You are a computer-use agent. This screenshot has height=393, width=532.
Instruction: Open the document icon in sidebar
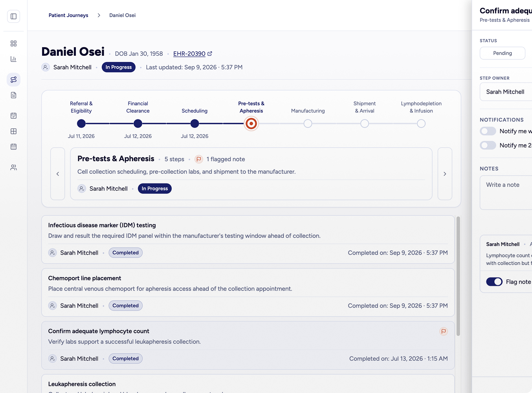(x=13, y=95)
